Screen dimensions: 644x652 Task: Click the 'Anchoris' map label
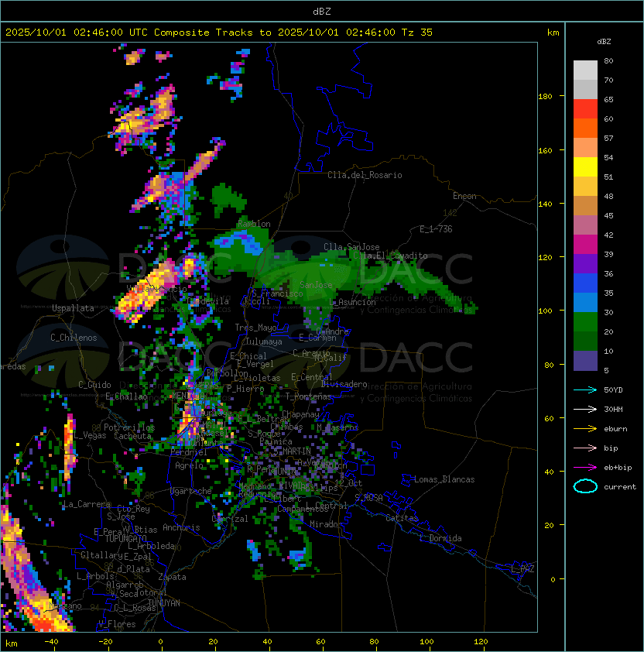[x=181, y=527]
